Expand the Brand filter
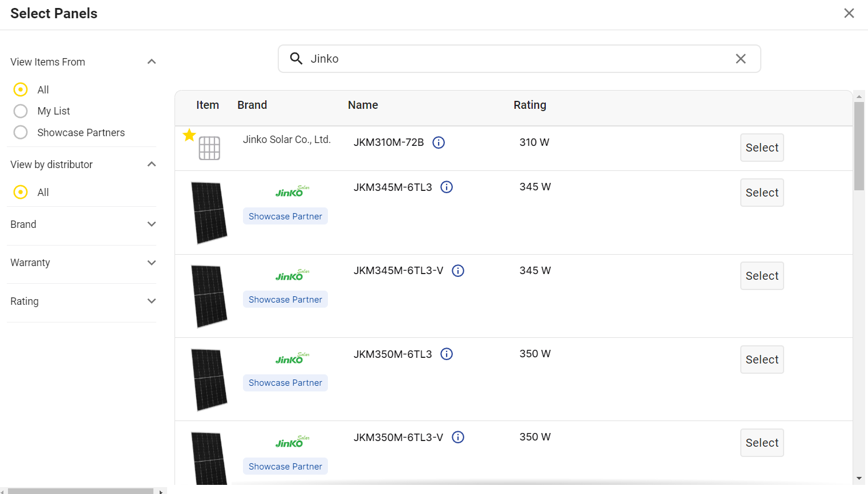The width and height of the screenshot is (868, 494). [152, 224]
